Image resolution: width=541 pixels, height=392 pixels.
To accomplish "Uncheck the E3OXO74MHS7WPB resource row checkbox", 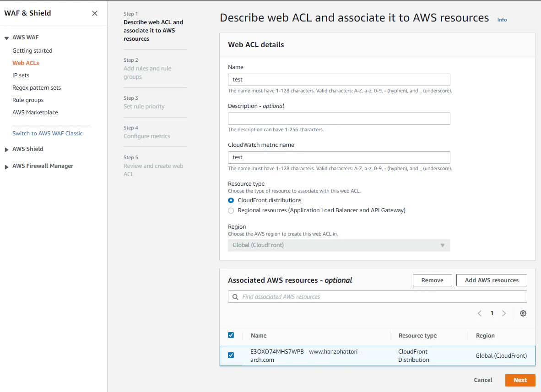I will (x=231, y=355).
